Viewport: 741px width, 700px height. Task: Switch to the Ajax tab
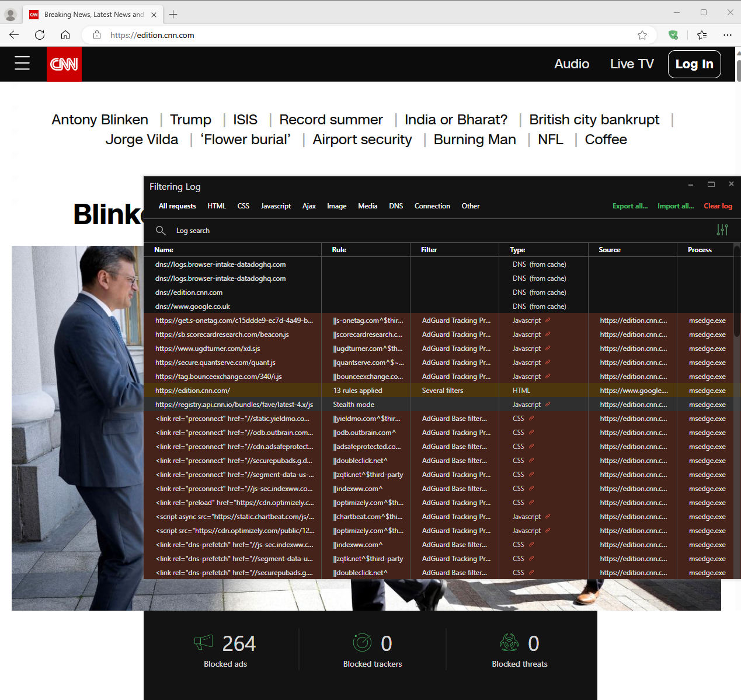(x=309, y=206)
